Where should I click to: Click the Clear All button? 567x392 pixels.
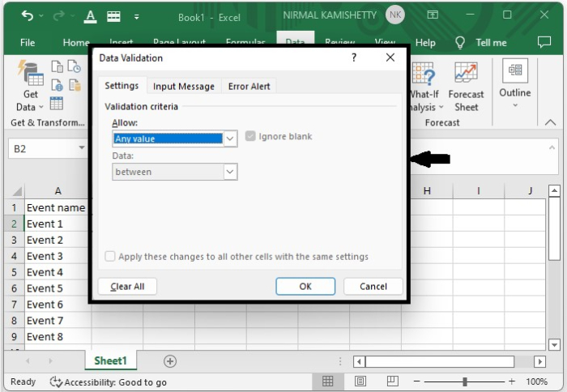click(127, 287)
